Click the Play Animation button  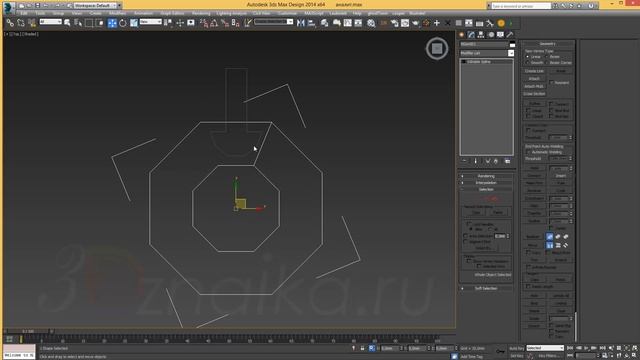pyautogui.click(x=586, y=348)
